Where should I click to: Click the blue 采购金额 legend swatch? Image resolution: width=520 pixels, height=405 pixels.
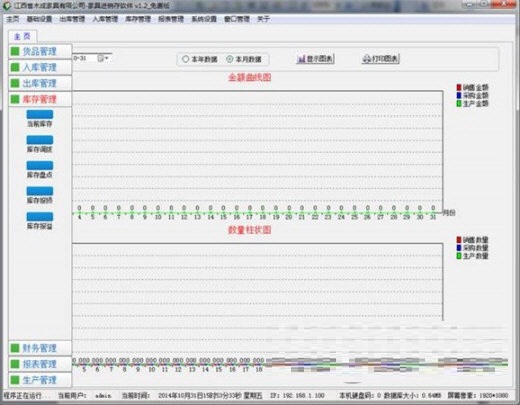(459, 96)
